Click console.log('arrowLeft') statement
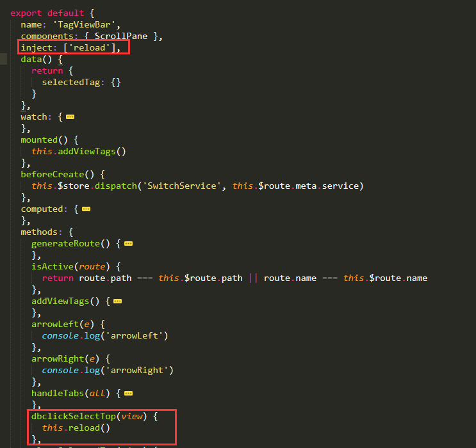Screen dimensions: 476x448 pos(105,336)
